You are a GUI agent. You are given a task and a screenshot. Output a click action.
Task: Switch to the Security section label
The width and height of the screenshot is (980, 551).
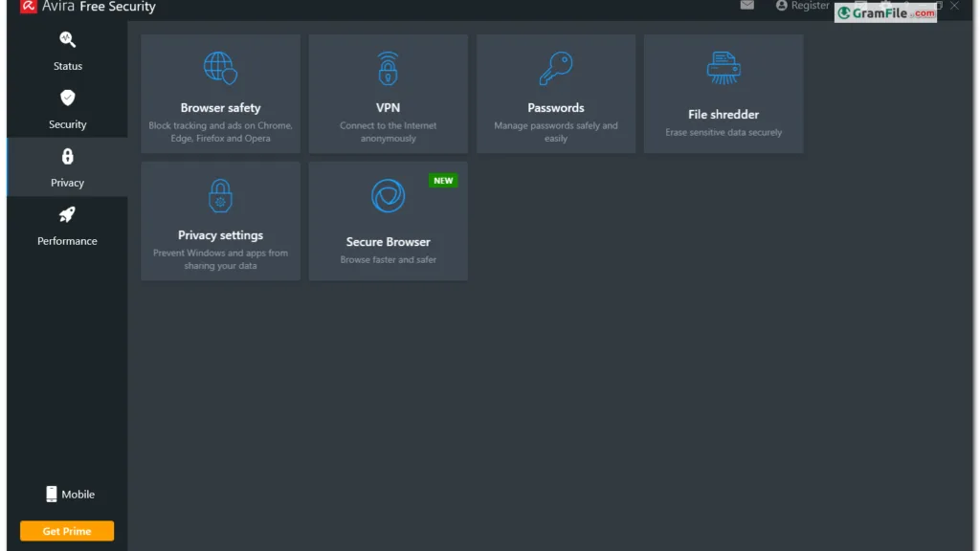68,124
